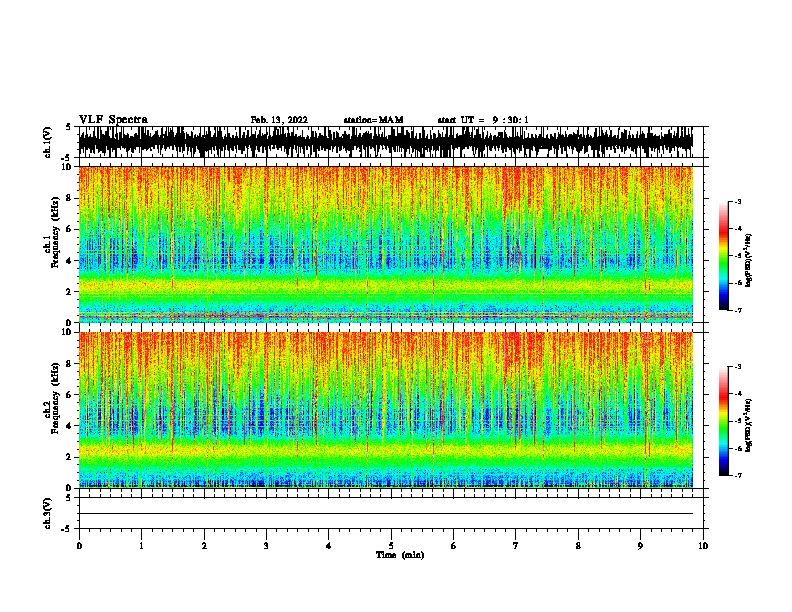Click the time axis tick label '1'
The image size is (792, 612).
141,546
